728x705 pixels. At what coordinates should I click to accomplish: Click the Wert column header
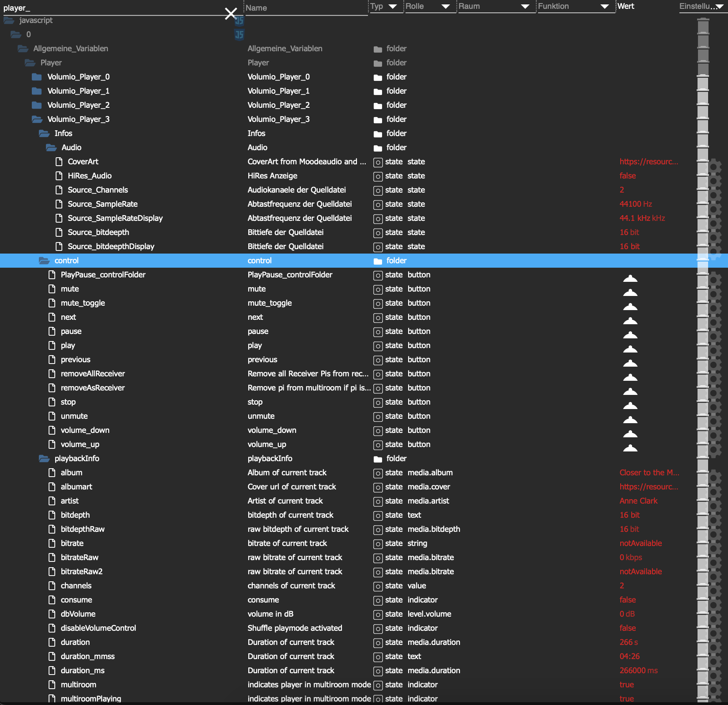tap(626, 6)
